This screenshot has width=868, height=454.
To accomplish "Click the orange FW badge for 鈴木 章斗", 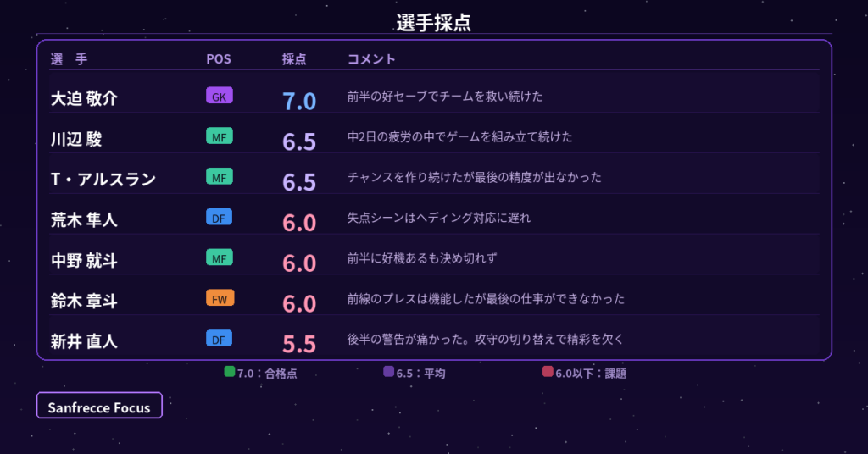I will (220, 298).
